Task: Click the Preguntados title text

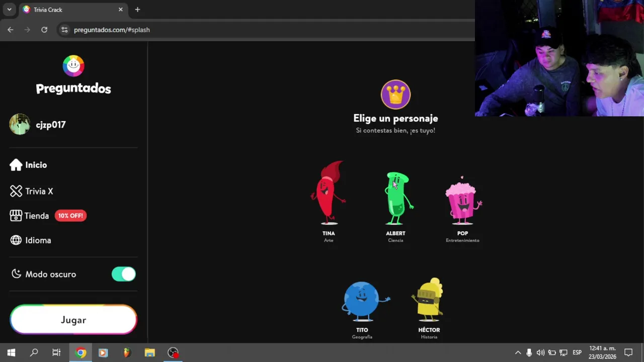Action: coord(73,88)
